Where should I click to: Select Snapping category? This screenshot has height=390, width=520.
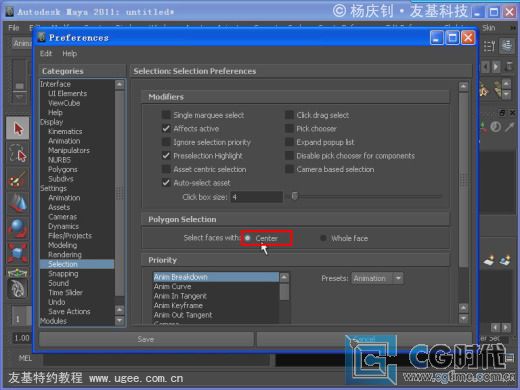pos(63,274)
